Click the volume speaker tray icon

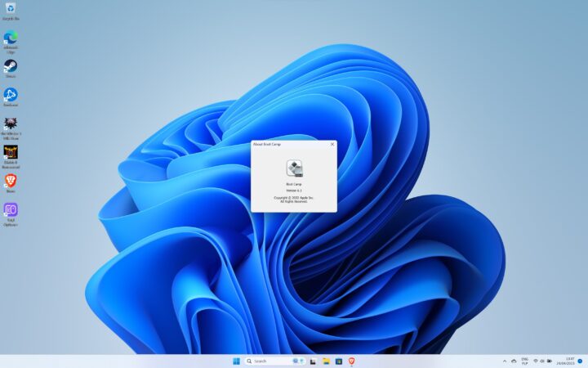point(542,361)
